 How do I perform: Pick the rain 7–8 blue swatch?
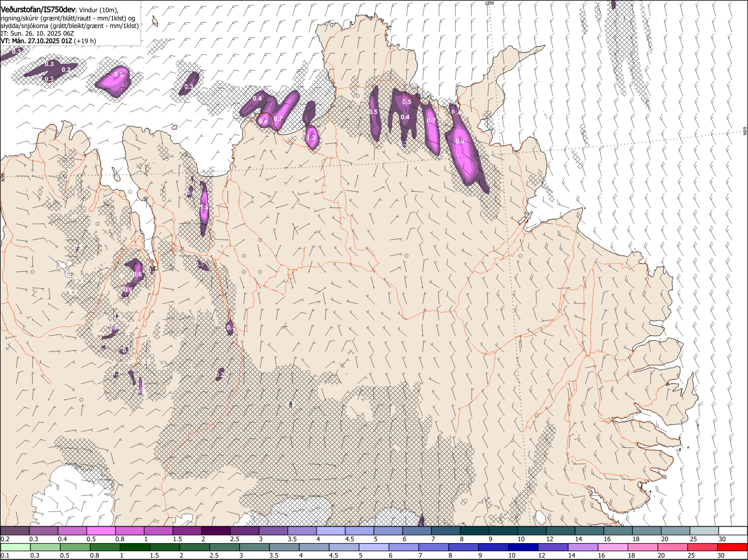435,547
